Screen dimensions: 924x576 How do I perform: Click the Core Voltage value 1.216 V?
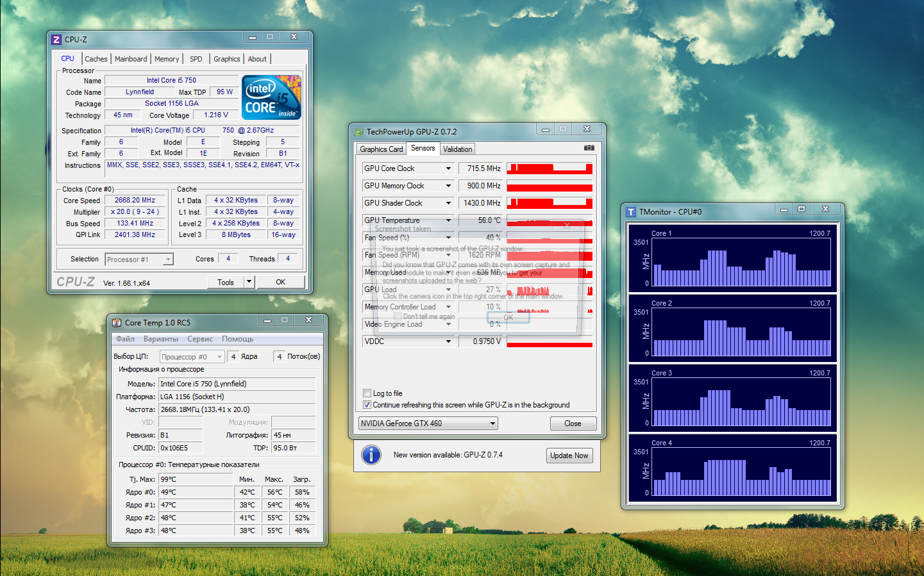pos(216,115)
